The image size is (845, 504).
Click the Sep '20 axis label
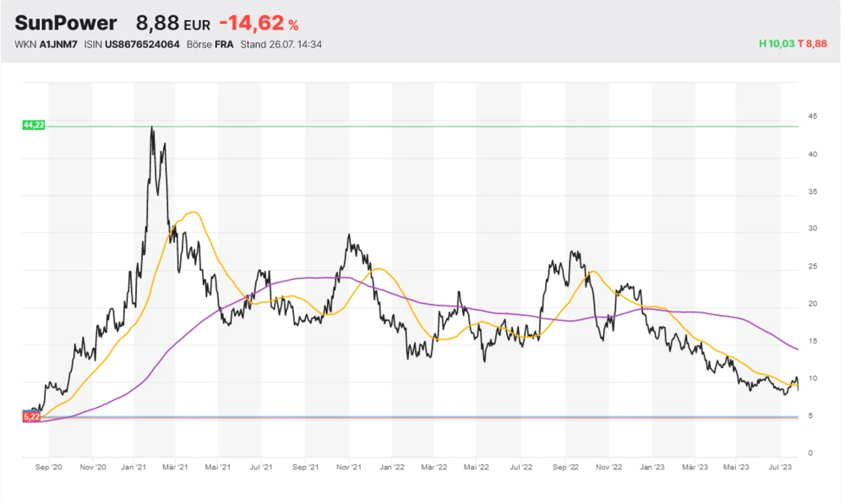pos(49,466)
